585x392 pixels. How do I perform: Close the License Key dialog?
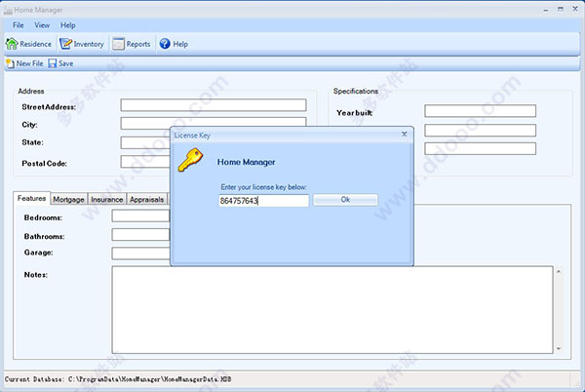tap(405, 134)
